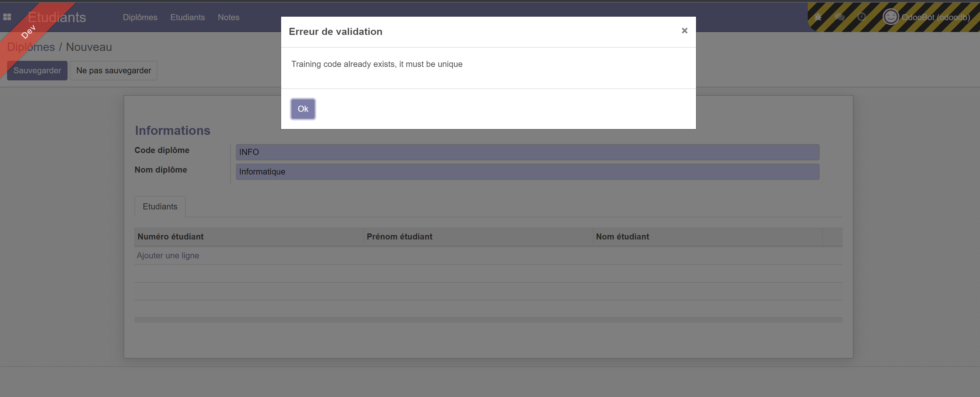Close the validation error dialog with X
This screenshot has width=980, height=397.
click(x=684, y=31)
